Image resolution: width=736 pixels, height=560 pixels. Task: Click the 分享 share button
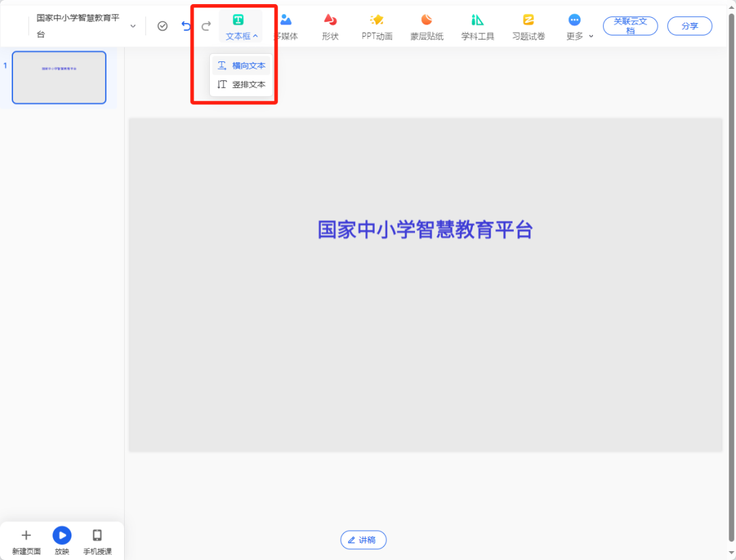(689, 25)
